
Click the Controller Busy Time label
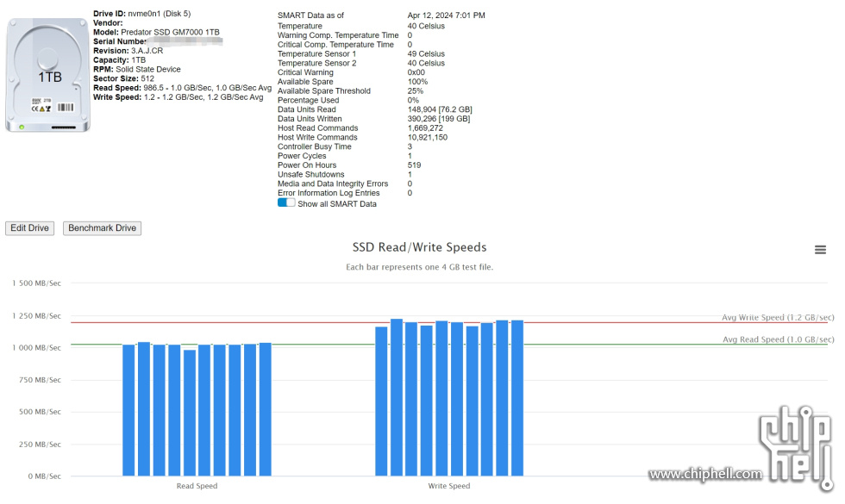pos(314,146)
